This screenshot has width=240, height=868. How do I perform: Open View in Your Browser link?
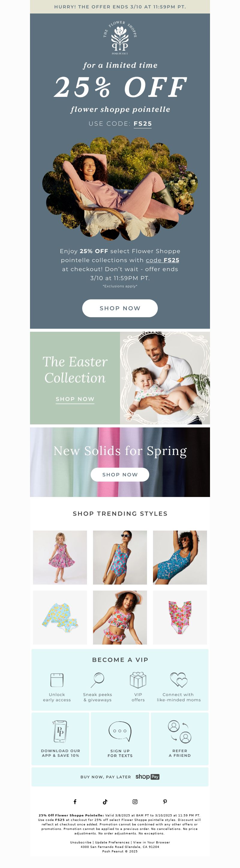point(151,842)
